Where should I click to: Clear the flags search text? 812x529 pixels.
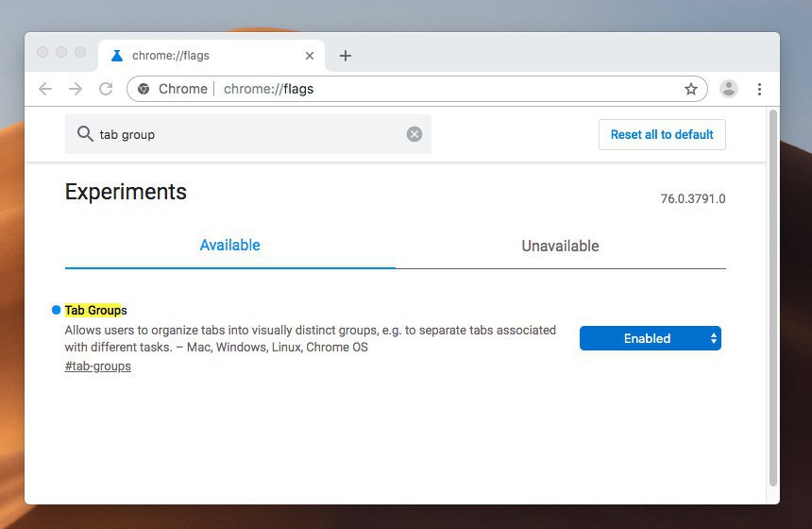pos(414,134)
